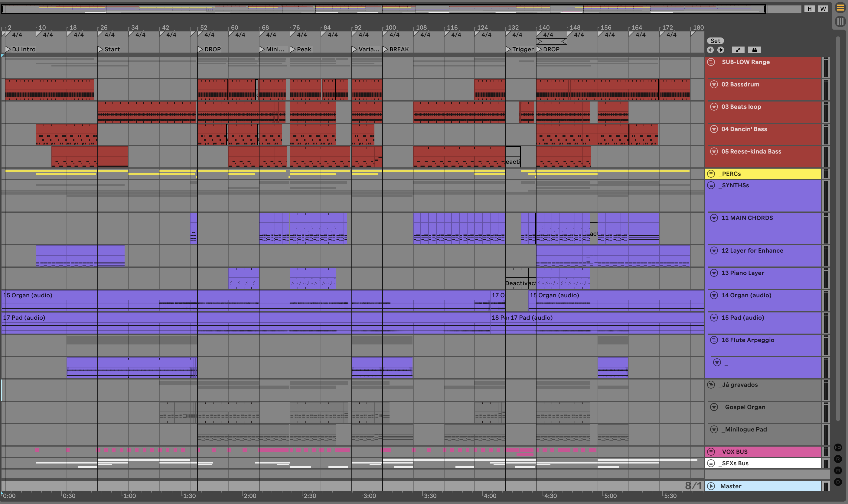Select the DJ Intro locator
848x504 pixels.
[20, 49]
